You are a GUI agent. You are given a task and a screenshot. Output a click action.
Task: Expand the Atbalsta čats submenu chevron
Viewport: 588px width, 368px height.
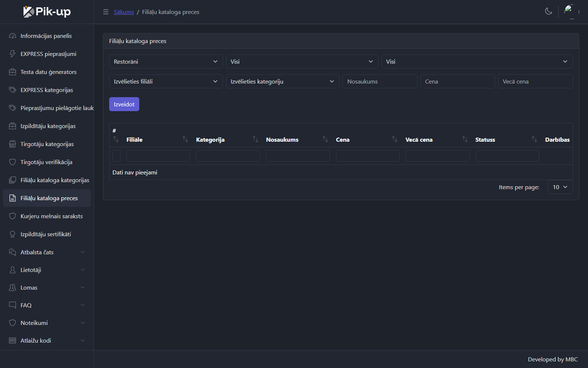[x=83, y=252]
